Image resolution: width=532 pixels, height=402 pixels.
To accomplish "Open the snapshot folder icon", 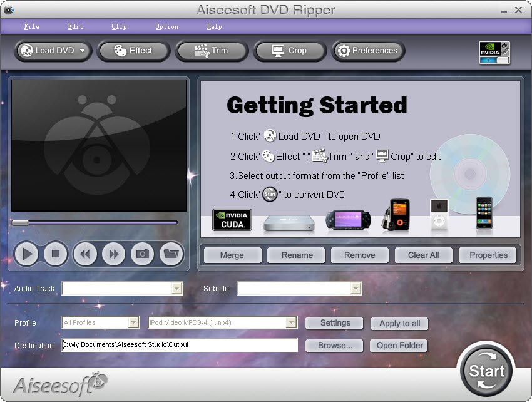I will [x=171, y=254].
